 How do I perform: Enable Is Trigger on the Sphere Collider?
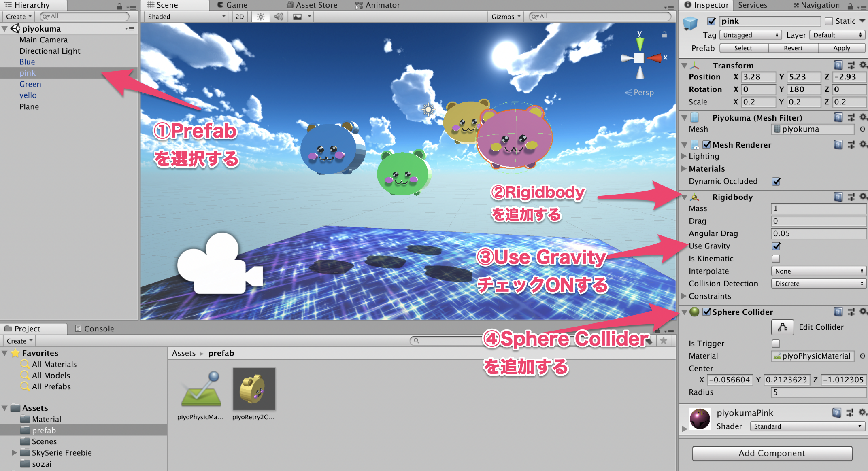775,343
